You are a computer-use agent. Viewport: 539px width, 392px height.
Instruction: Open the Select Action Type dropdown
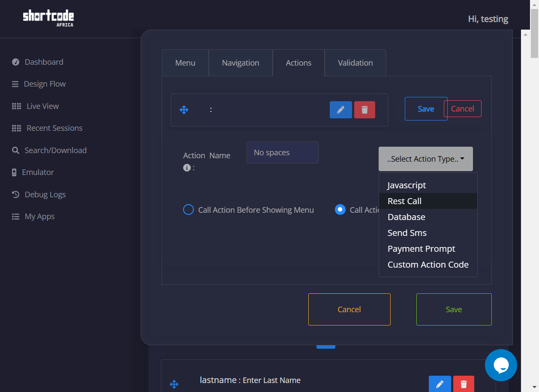tap(426, 159)
